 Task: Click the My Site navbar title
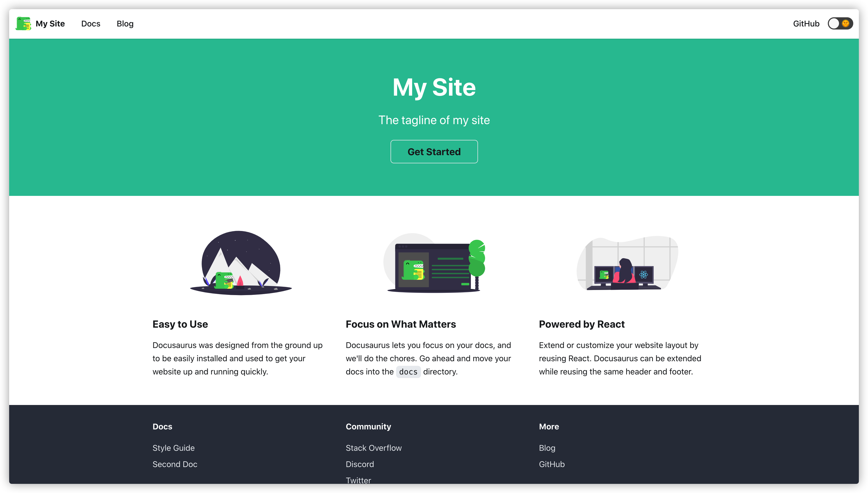click(x=50, y=24)
